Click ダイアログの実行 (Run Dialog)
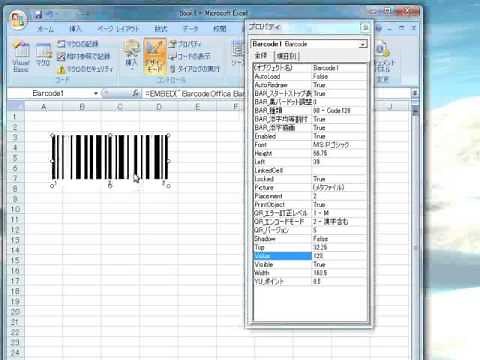Image resolution: width=480 pixels, height=360 pixels. [x=195, y=69]
